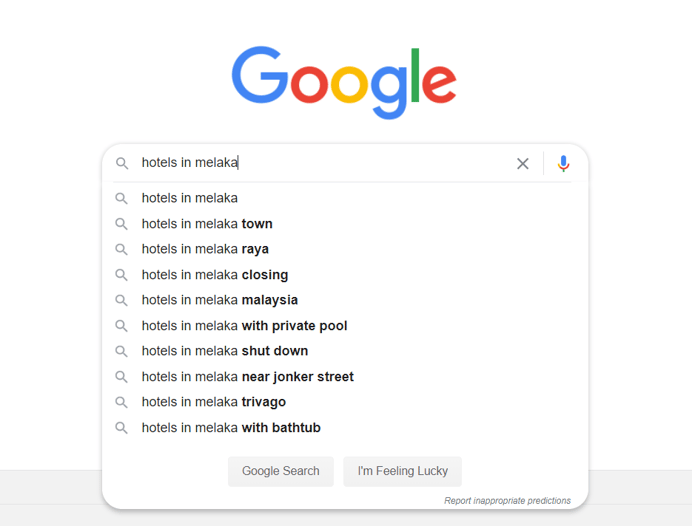This screenshot has height=526, width=692.
Task: Pick the suggestion 'hotels in melaka shut down'
Action: (225, 351)
